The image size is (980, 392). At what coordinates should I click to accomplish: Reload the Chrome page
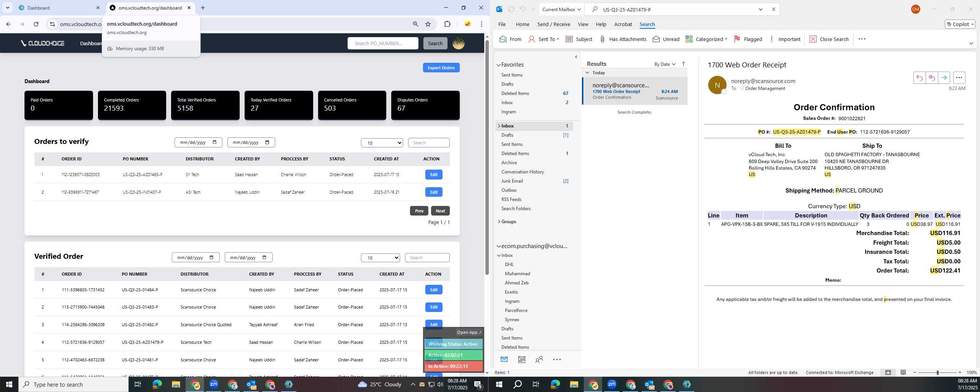[x=36, y=24]
